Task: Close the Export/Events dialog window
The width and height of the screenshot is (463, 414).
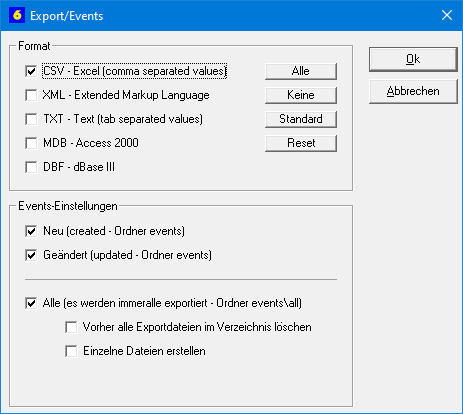Action: 447,15
